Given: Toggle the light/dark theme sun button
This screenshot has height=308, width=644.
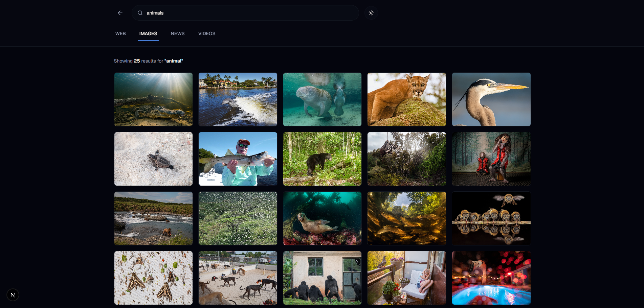Looking at the screenshot, I should pos(371,13).
